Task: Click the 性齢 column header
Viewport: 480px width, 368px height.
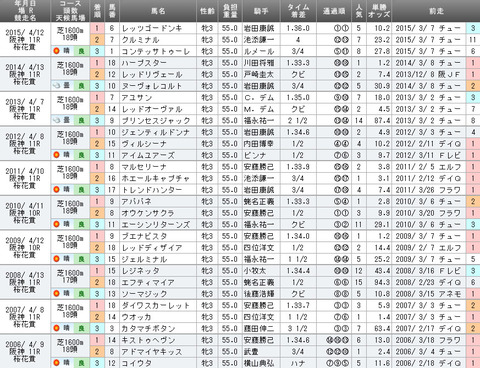Action: (207, 11)
